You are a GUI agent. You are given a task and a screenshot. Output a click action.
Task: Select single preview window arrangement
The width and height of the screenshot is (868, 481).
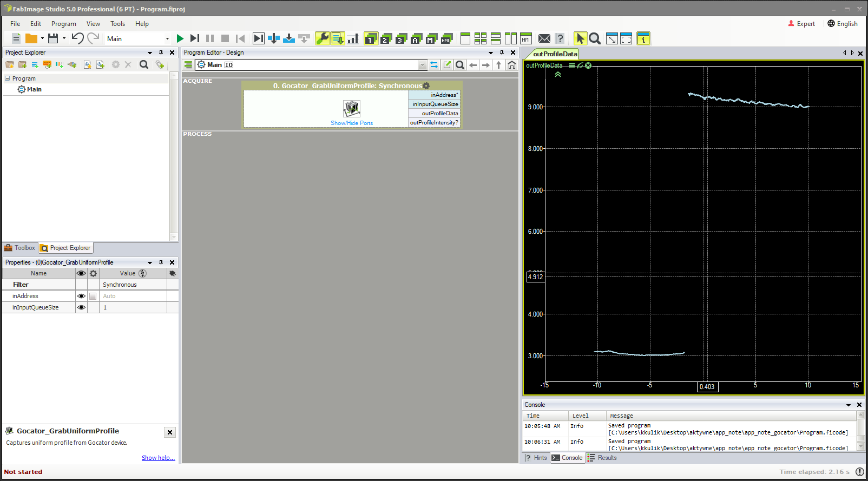pyautogui.click(x=465, y=38)
